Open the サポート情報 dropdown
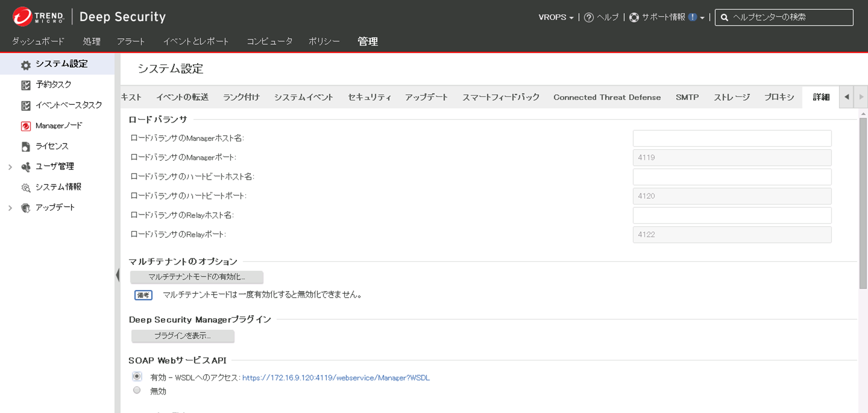868x413 pixels. click(x=702, y=18)
